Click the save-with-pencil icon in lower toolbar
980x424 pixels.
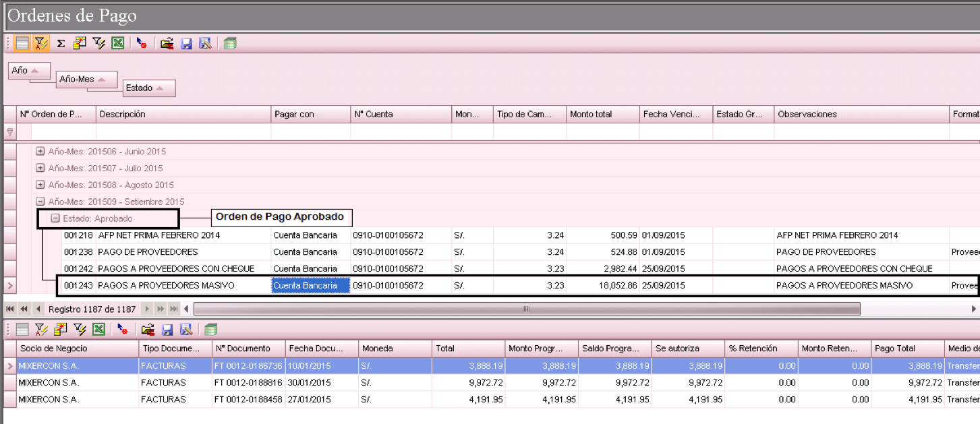pos(187,330)
